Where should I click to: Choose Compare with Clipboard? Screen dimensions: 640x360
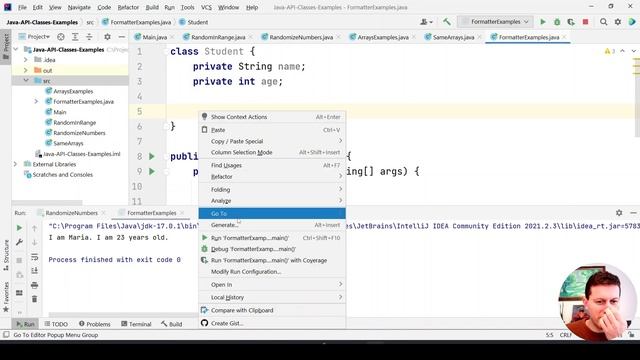pyautogui.click(x=272, y=311)
